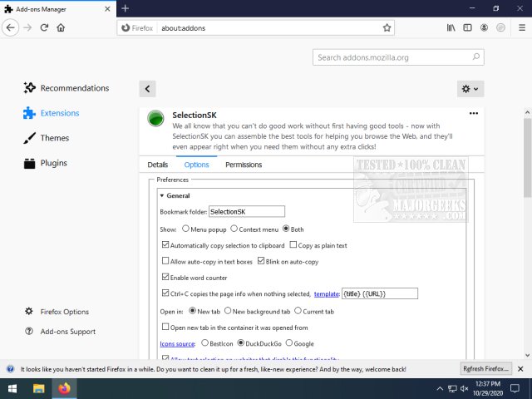Screen dimensions: 532x399
Task: Select New tab for Open in
Action: [192, 310]
